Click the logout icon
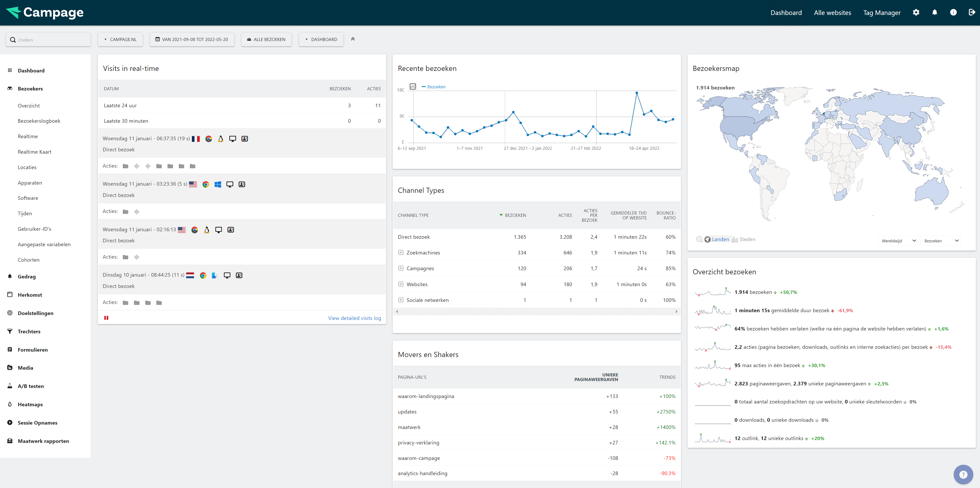Viewport: 980px width, 488px height. tap(971, 13)
